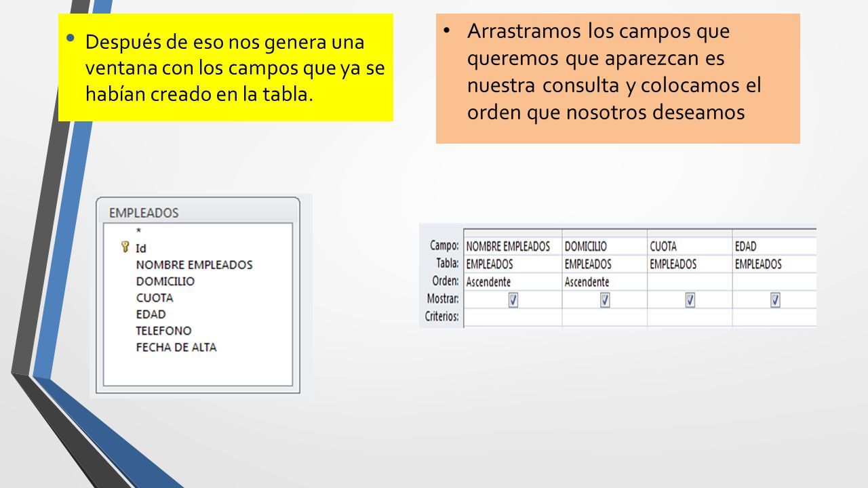868x488 pixels.
Task: Click the Orden row label
Action: click(446, 281)
